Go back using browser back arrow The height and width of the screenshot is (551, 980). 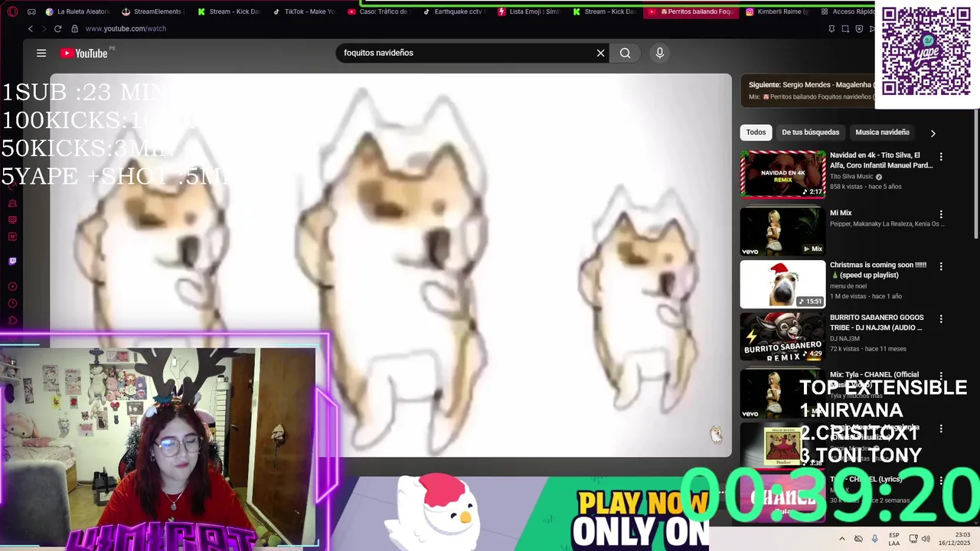pyautogui.click(x=30, y=28)
